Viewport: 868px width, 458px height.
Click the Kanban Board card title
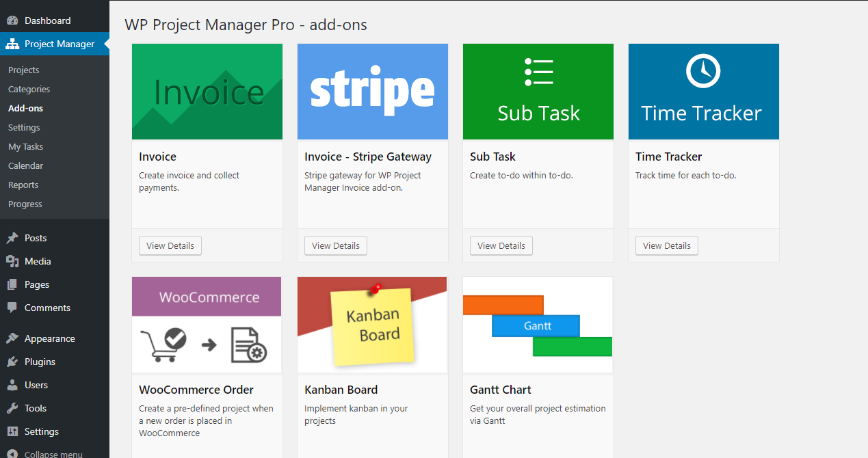[341, 390]
